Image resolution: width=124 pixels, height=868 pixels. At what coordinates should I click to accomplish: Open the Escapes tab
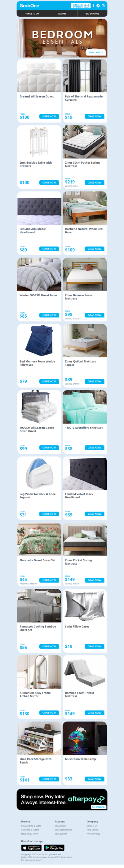tap(62, 14)
